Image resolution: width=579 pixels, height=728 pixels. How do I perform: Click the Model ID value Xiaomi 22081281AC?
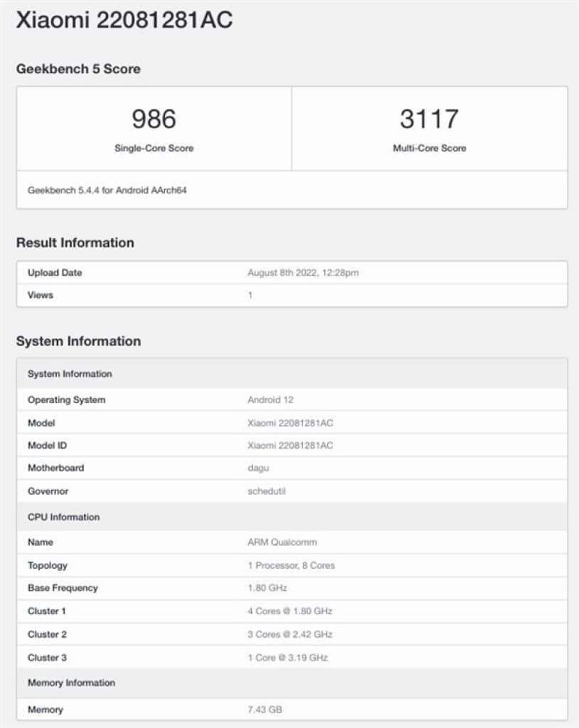tap(290, 446)
